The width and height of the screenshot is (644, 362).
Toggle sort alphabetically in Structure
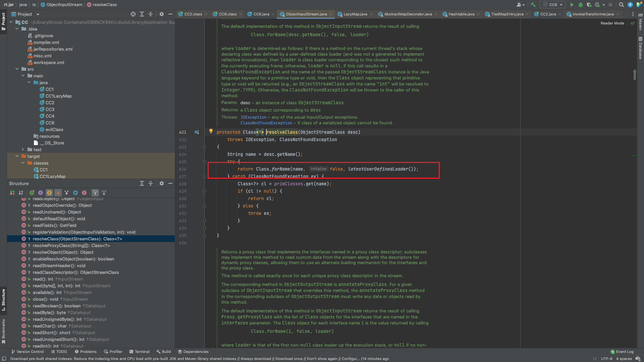[21, 193]
